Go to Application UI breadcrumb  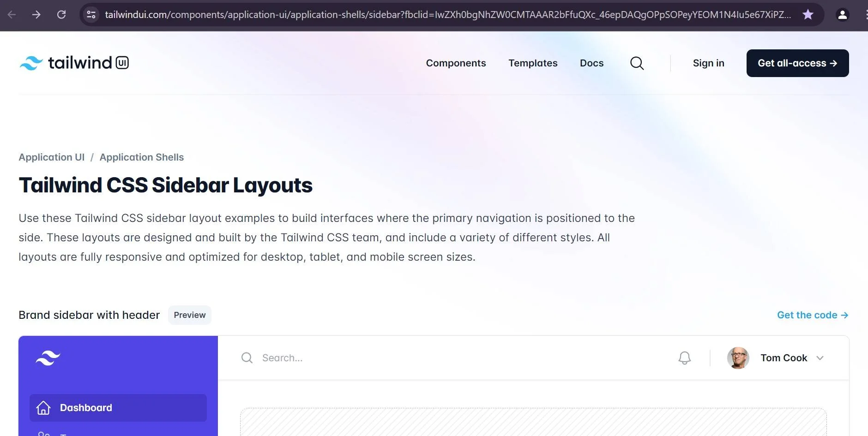pyautogui.click(x=52, y=157)
